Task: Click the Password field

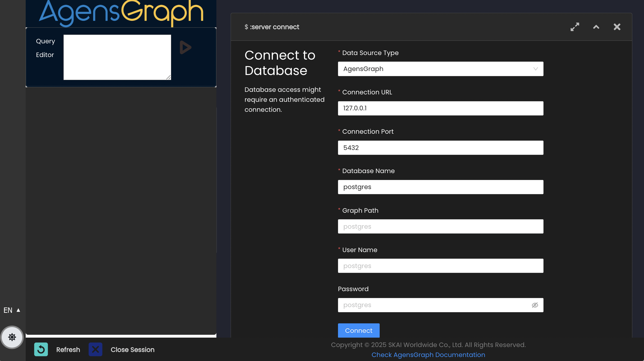Action: 440,305
